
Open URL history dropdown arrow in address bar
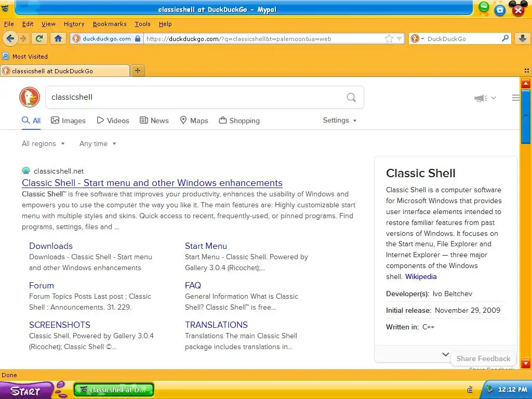coord(400,38)
